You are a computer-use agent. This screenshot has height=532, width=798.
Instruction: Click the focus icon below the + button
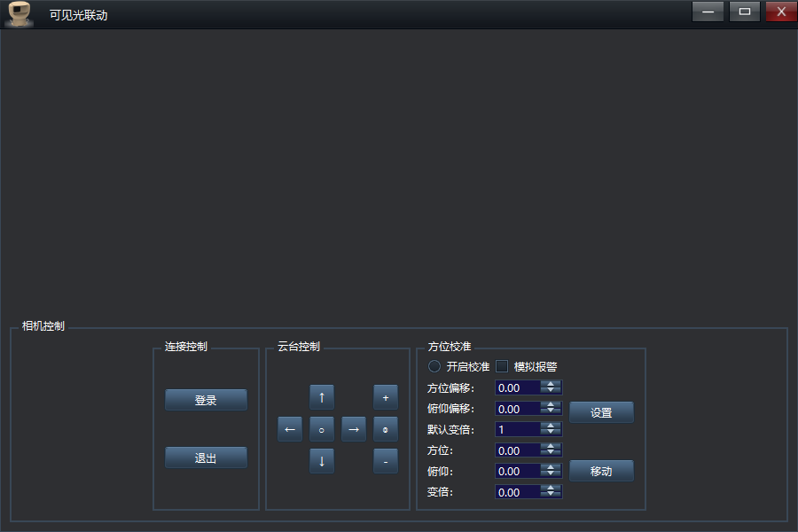[x=385, y=429]
